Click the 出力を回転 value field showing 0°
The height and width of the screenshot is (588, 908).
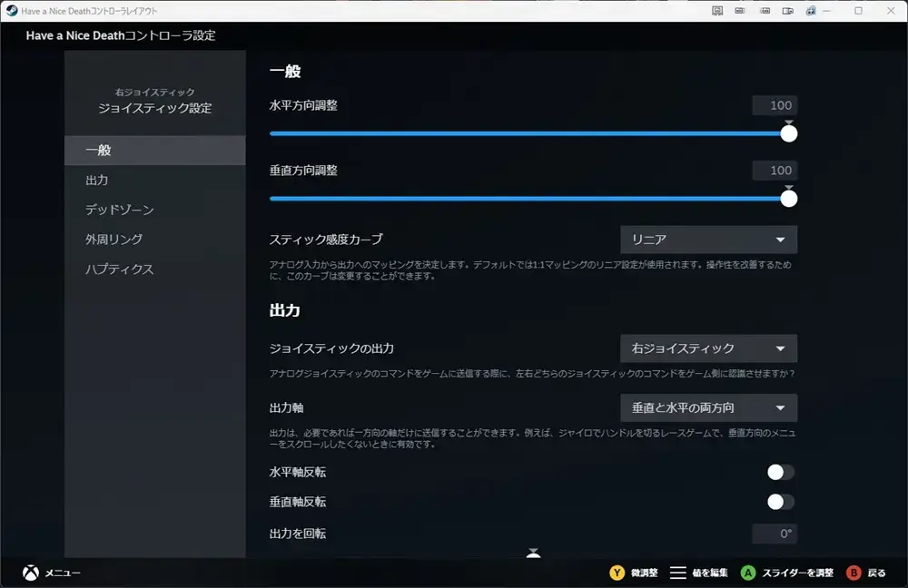[775, 534]
